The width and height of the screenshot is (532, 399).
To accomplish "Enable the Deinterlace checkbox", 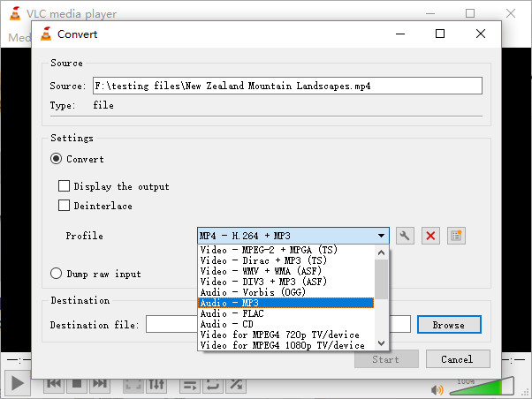I will coord(64,205).
